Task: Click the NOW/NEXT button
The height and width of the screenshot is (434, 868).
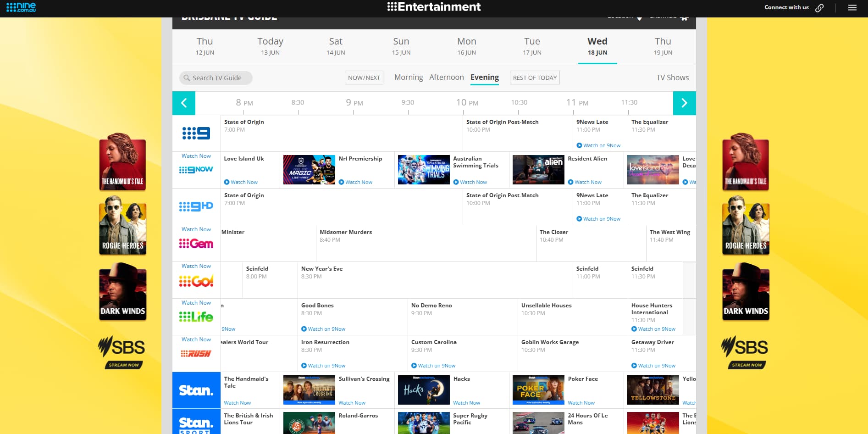Action: pyautogui.click(x=364, y=78)
